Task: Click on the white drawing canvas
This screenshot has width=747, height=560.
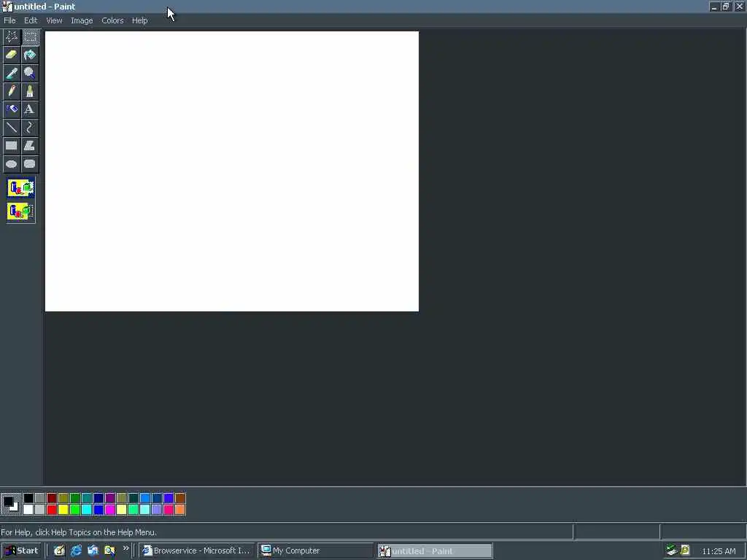Action: pos(232,171)
